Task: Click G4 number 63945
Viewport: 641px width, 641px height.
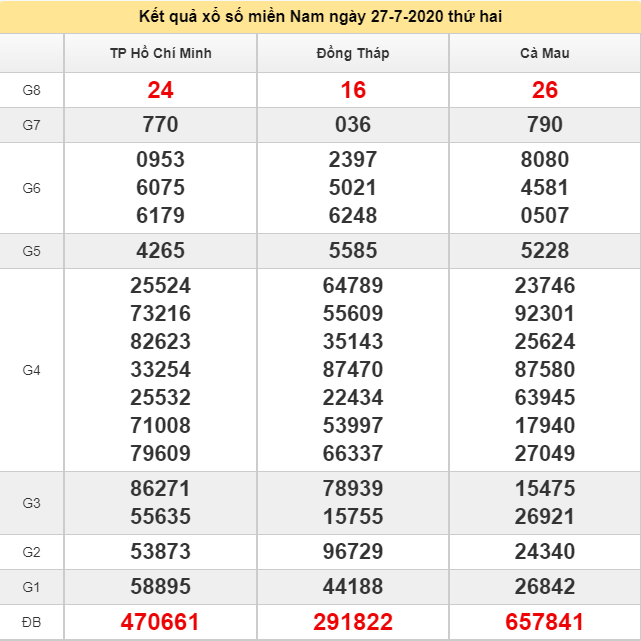Action: 545,397
